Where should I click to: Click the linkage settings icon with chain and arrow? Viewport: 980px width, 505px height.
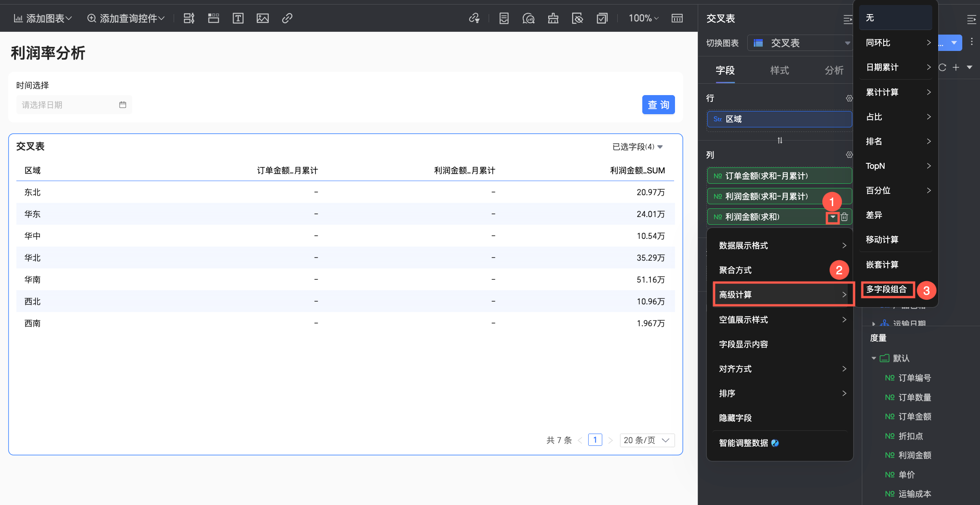pyautogui.click(x=474, y=18)
